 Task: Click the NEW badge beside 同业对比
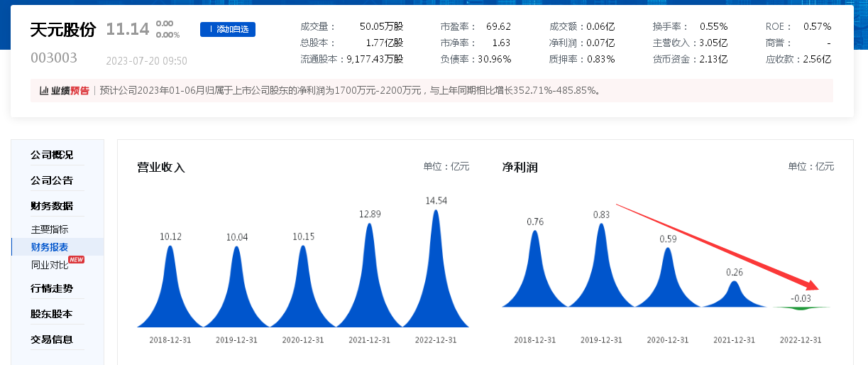click(76, 260)
